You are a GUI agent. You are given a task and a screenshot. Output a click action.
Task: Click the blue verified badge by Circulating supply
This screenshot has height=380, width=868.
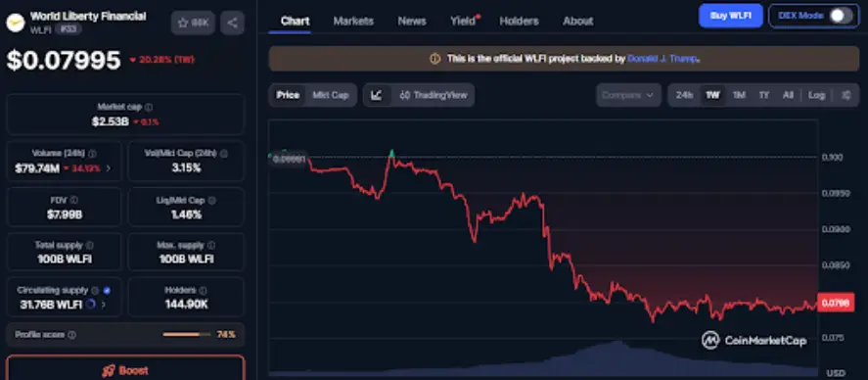tap(107, 290)
